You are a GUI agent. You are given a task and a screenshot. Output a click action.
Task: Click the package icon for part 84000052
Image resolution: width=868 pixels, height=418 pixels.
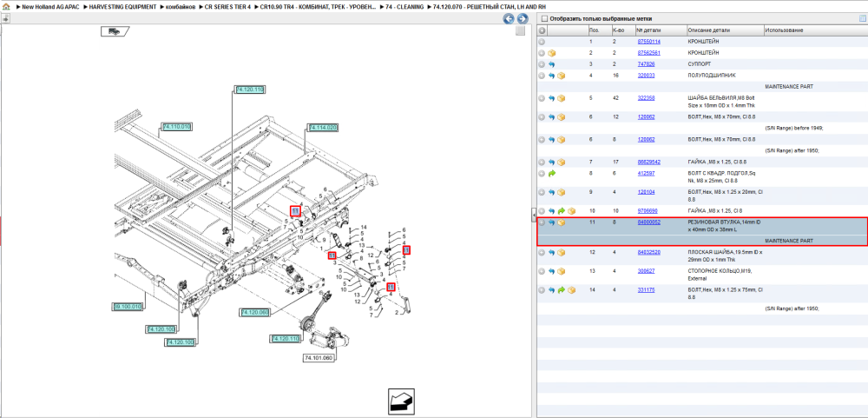point(562,222)
